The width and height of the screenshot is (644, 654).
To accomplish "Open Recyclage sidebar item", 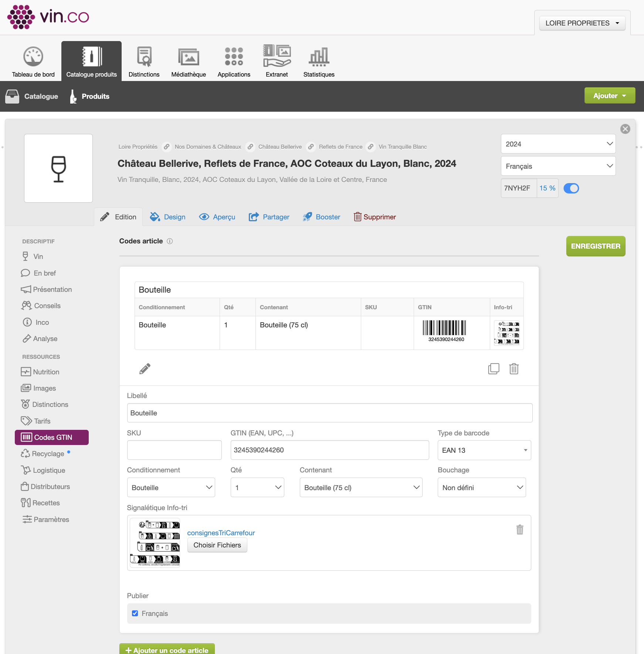I will tap(43, 454).
